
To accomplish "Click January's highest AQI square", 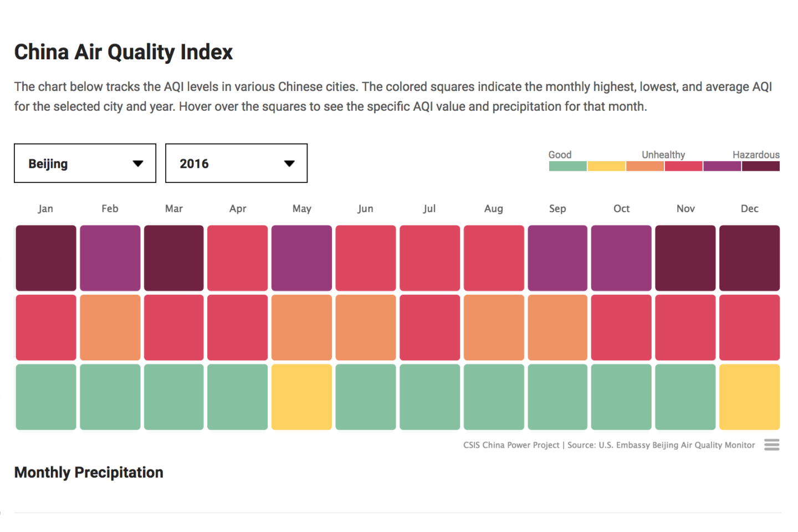I will click(x=46, y=258).
